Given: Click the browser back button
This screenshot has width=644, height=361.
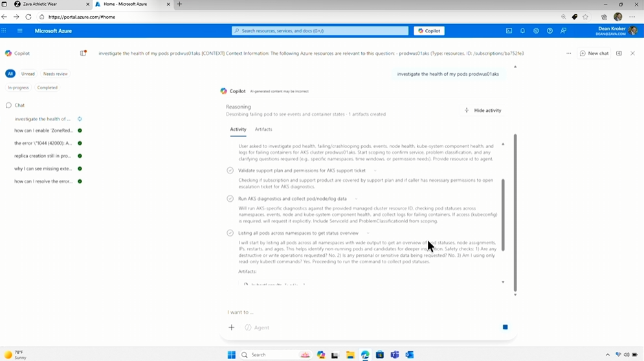Looking at the screenshot, I should 4,17.
